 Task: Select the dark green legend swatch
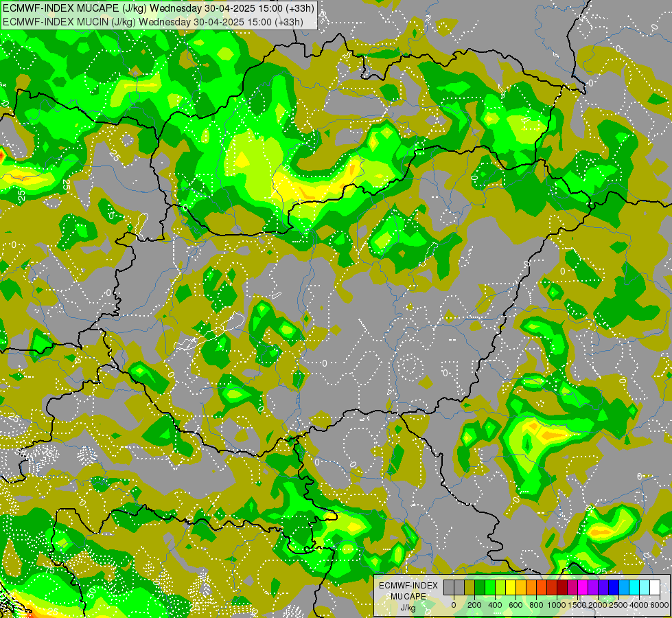click(x=480, y=587)
